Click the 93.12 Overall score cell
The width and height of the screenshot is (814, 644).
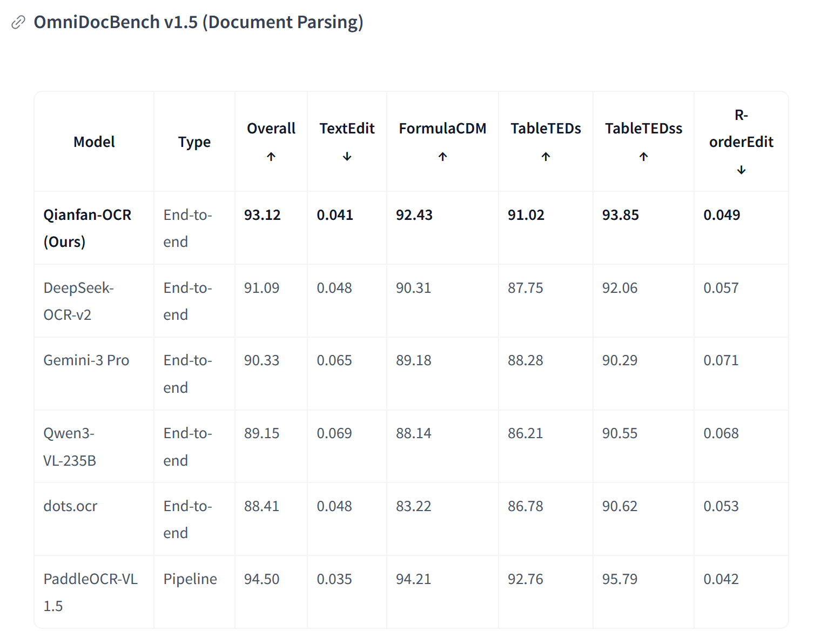click(263, 215)
